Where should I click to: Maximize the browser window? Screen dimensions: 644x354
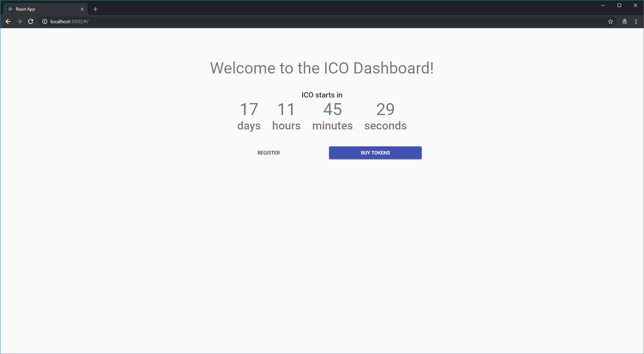(x=619, y=5)
